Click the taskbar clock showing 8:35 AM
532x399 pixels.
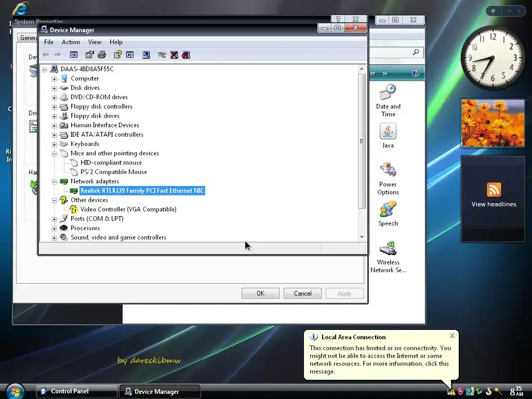pyautogui.click(x=516, y=391)
